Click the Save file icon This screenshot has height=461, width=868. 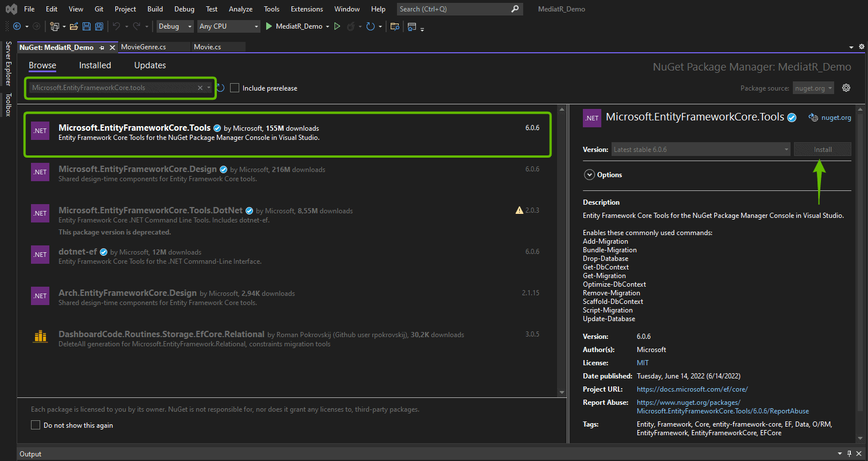pos(87,26)
